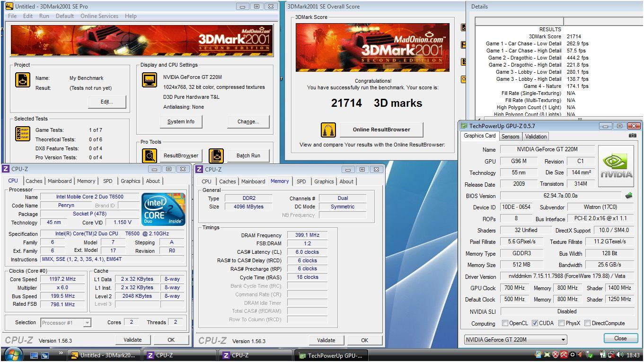Click the 3DMark title bar app icon
Screen dimensions: 644x362
point(9,7)
